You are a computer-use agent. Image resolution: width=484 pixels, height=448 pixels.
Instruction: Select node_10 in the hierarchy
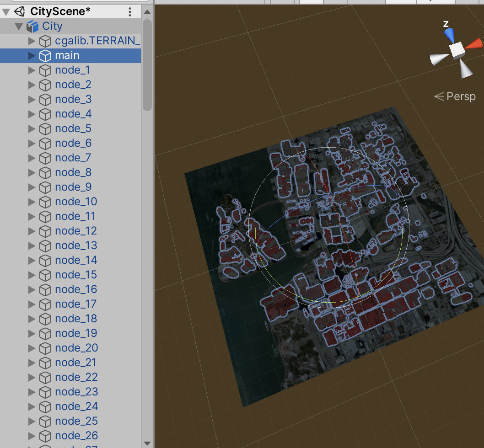click(x=76, y=202)
